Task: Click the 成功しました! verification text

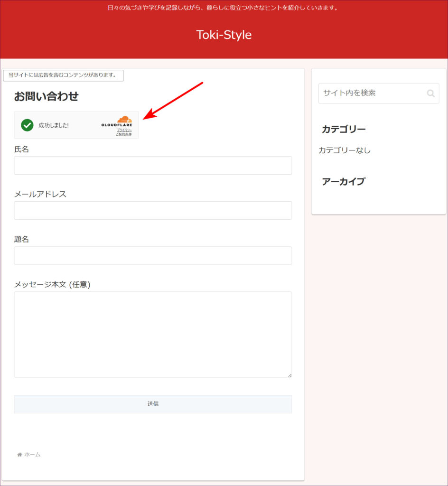Action: click(54, 126)
